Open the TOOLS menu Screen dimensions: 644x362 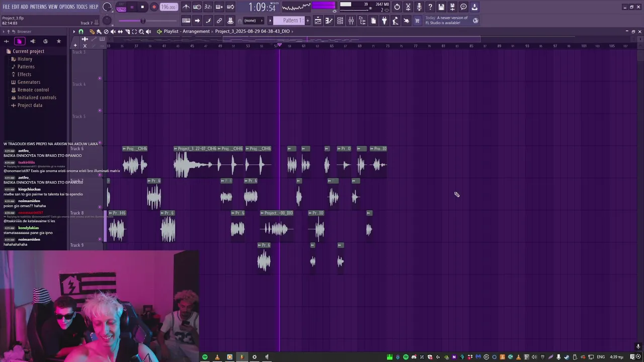[82, 7]
